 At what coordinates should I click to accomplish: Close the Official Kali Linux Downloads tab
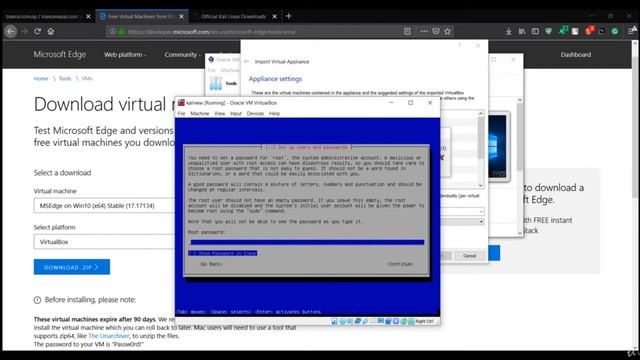(275, 16)
